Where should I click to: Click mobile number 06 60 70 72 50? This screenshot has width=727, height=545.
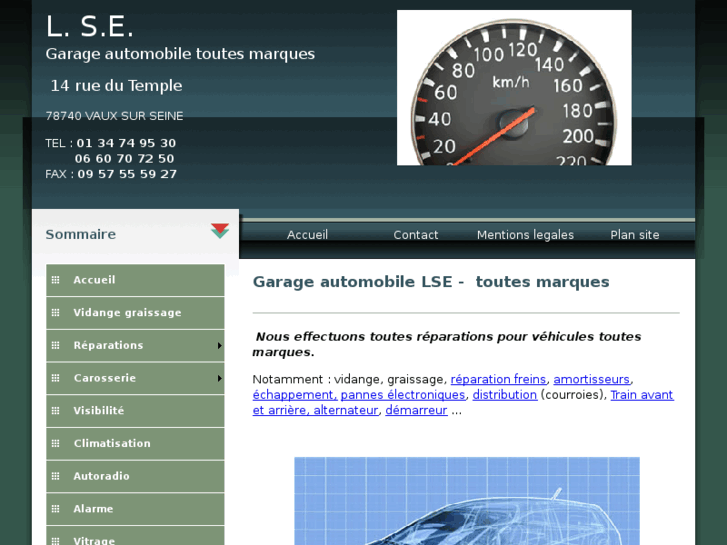[124, 159]
